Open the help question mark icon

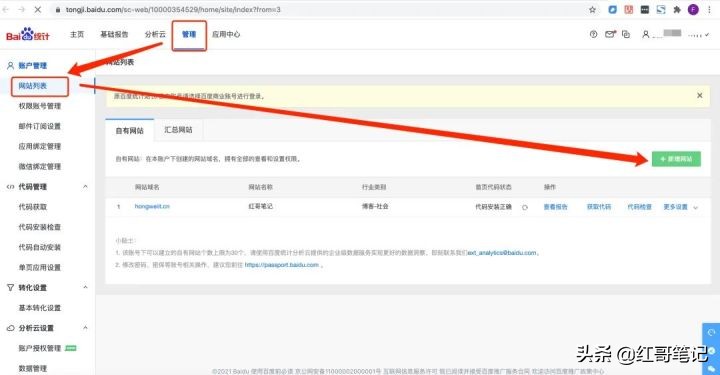click(593, 34)
